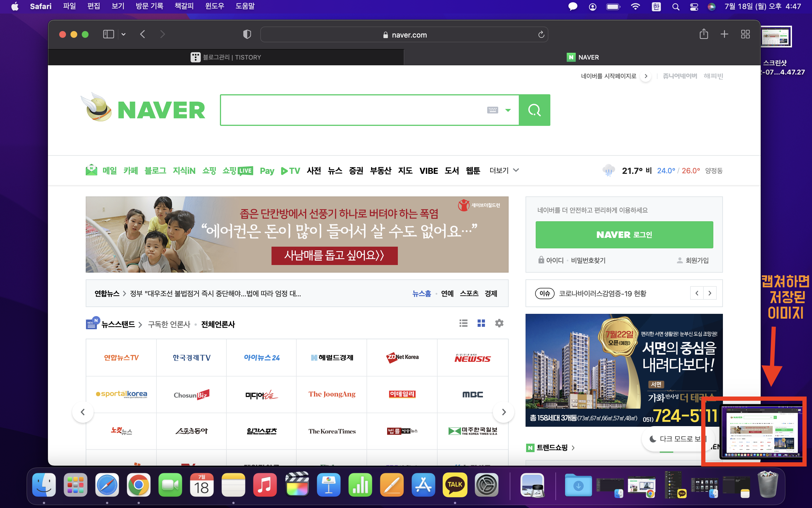Image resolution: width=812 pixels, height=508 pixels.
Task: Show previous issue with left arrow
Action: pos(697,293)
